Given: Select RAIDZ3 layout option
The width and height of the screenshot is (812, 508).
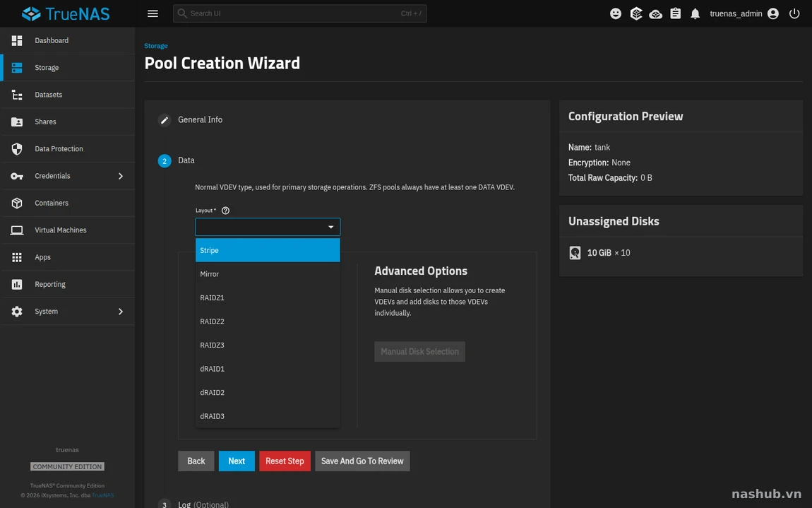Looking at the screenshot, I should 268,345.
